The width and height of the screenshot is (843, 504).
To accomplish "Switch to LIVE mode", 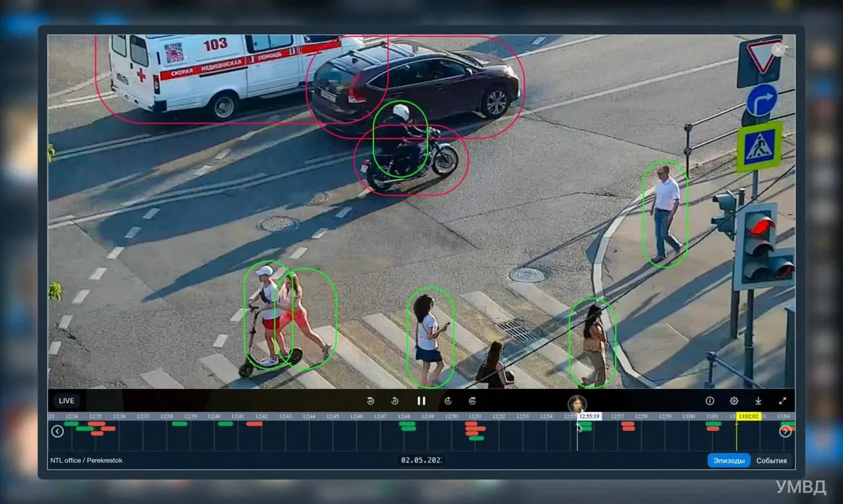I will pos(67,401).
